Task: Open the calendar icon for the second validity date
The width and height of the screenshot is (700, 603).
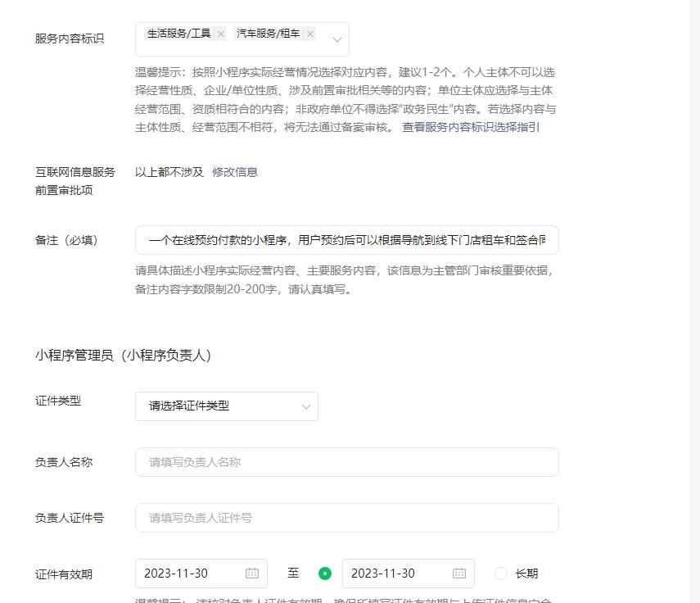Action: click(460, 574)
